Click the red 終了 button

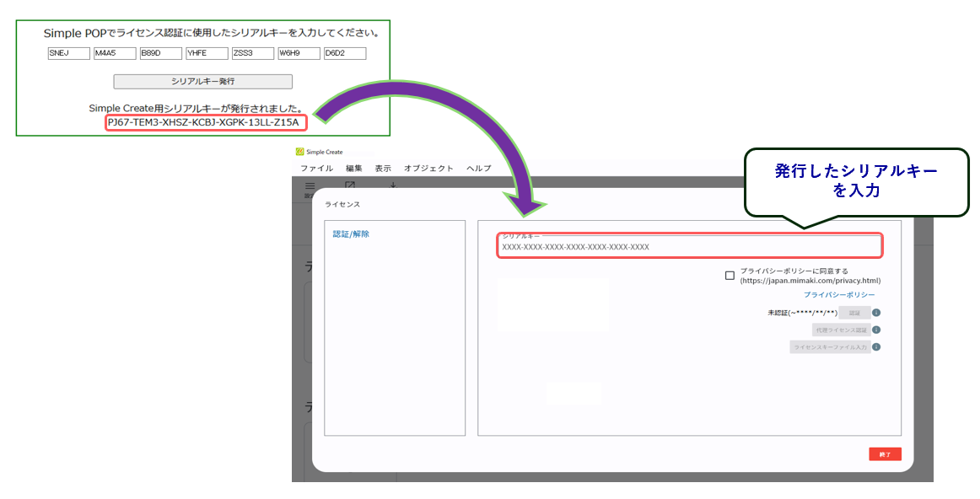point(885,454)
